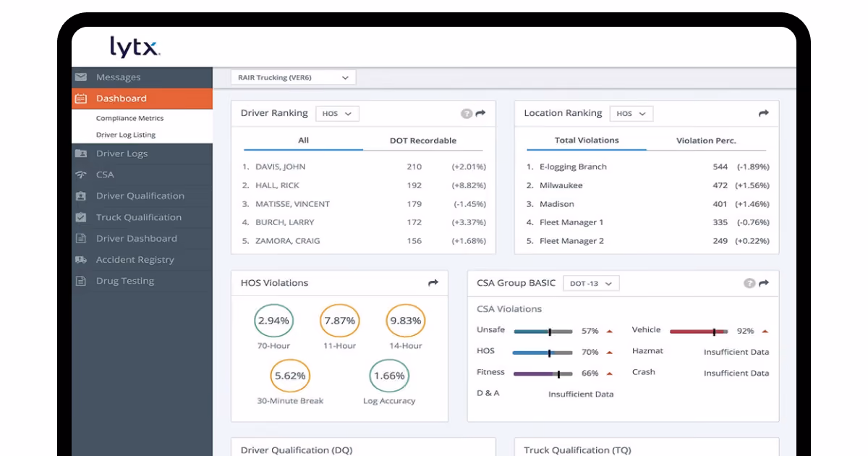Click the Vehicle red up-arrow indicator
Viewport: 868px width, 456px height.
coord(765,331)
